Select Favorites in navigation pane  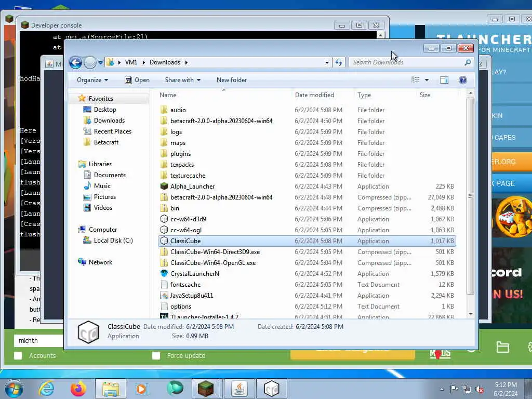(x=101, y=98)
